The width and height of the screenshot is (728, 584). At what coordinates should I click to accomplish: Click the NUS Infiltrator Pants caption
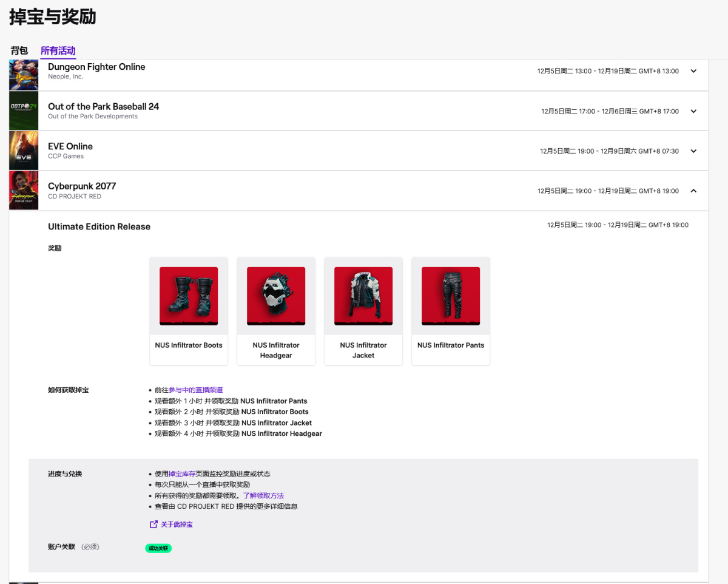(x=451, y=345)
